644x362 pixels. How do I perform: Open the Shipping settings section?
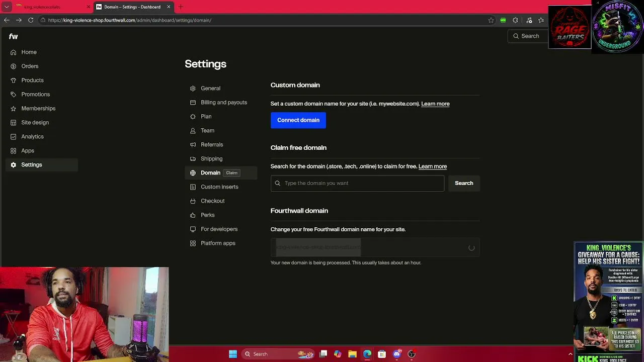click(211, 159)
